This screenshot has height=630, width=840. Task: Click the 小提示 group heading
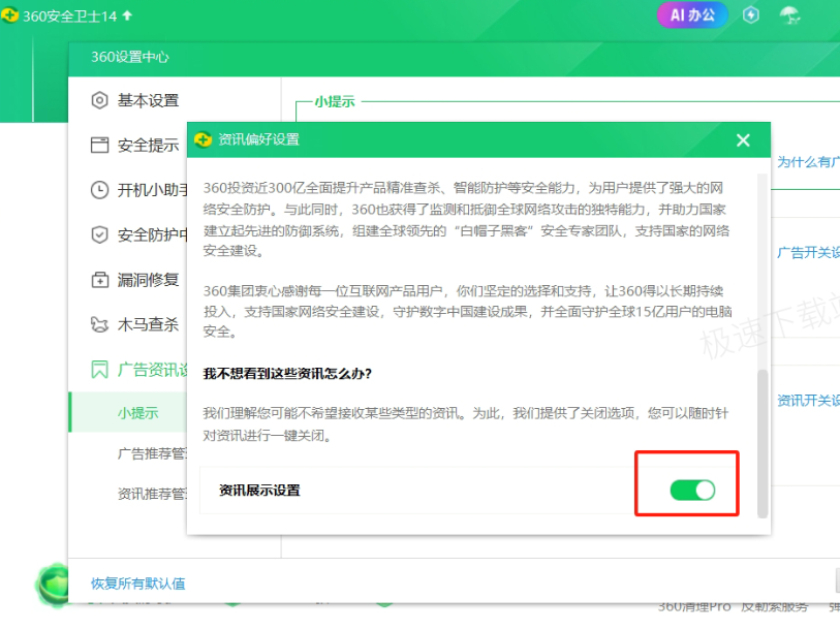pyautogui.click(x=334, y=101)
